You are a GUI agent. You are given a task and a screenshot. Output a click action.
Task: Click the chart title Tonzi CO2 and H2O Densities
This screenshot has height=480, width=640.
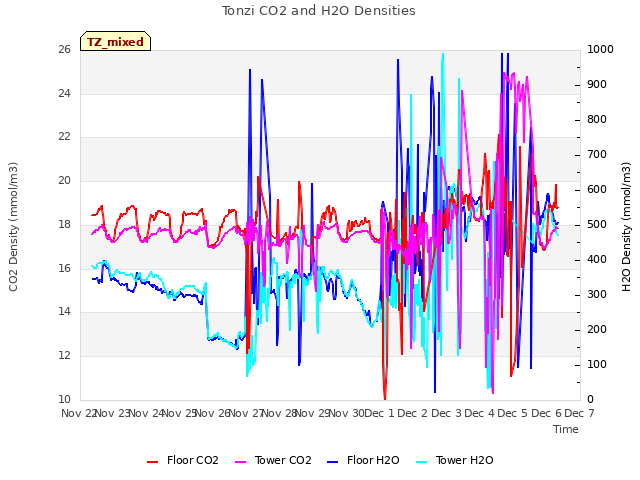pyautogui.click(x=318, y=10)
